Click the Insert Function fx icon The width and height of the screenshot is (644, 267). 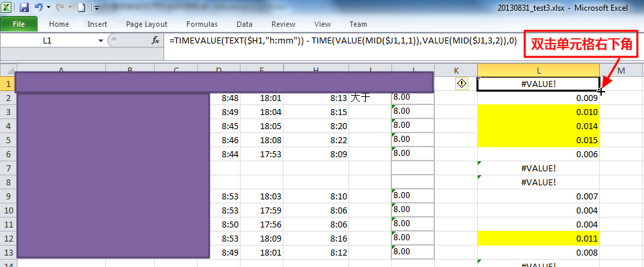click(x=155, y=40)
